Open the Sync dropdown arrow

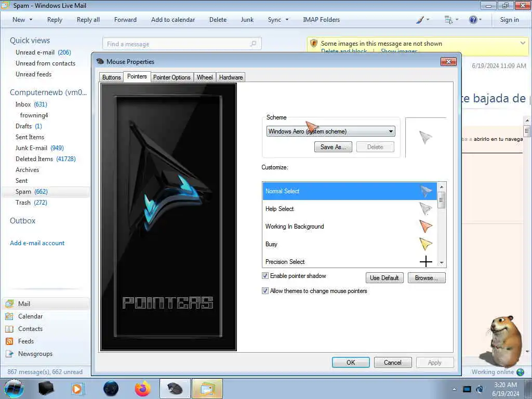click(x=287, y=20)
